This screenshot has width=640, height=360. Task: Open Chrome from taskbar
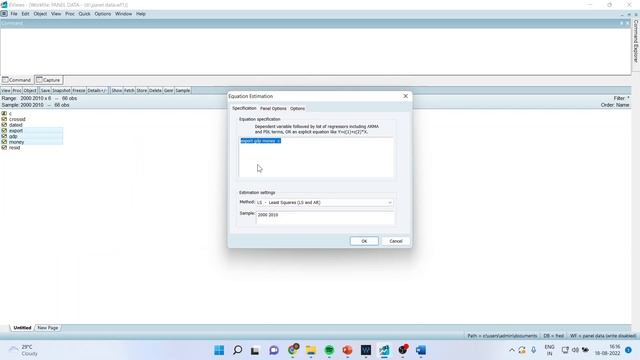(x=293, y=350)
